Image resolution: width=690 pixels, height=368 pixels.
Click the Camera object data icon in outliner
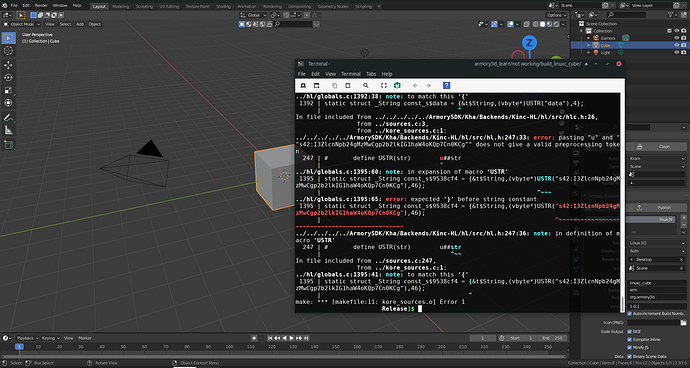[x=625, y=38]
